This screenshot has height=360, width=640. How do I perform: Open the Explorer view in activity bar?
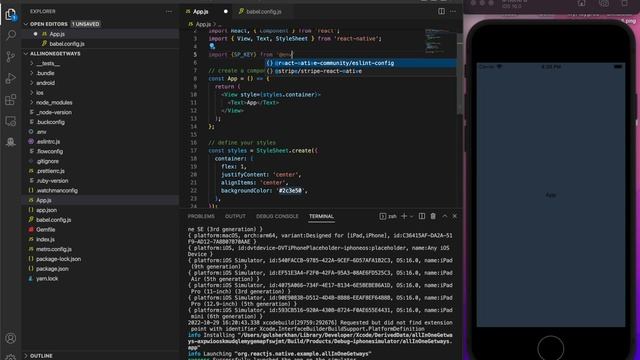pos(11,15)
